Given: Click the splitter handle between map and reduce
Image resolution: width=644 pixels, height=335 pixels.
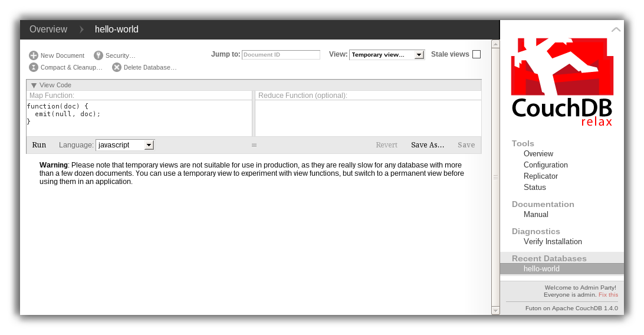Looking at the screenshot, I should [254, 145].
